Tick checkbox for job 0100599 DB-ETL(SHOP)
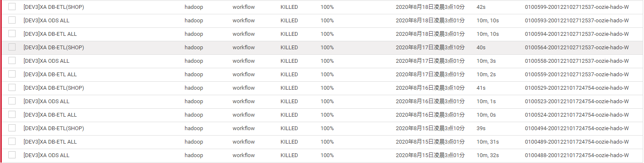 (x=12, y=7)
